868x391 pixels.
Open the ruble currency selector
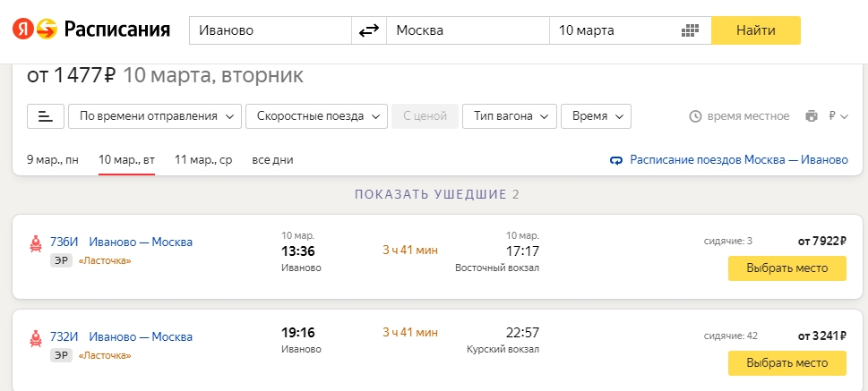click(838, 116)
